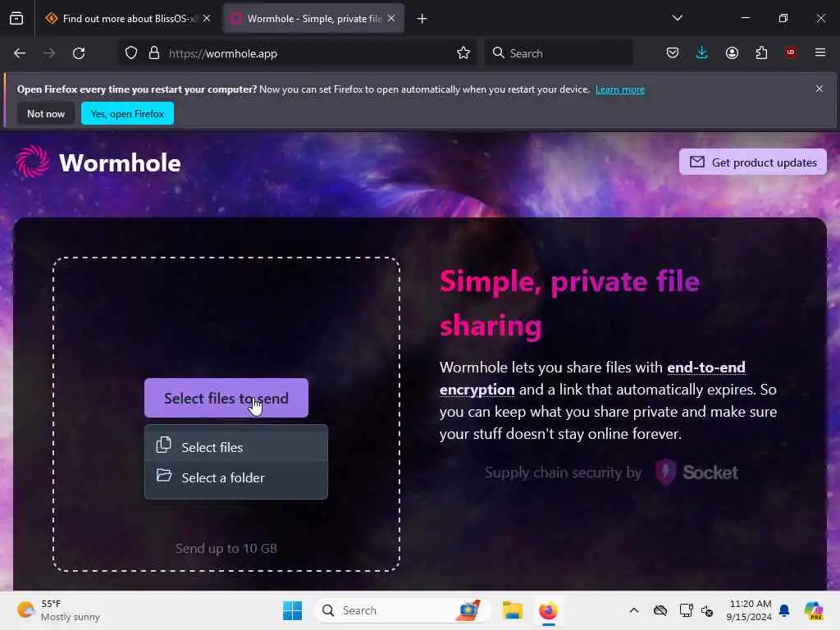The width and height of the screenshot is (840, 630).
Task: Click the OneDrive cloud tray icon
Action: 660,610
